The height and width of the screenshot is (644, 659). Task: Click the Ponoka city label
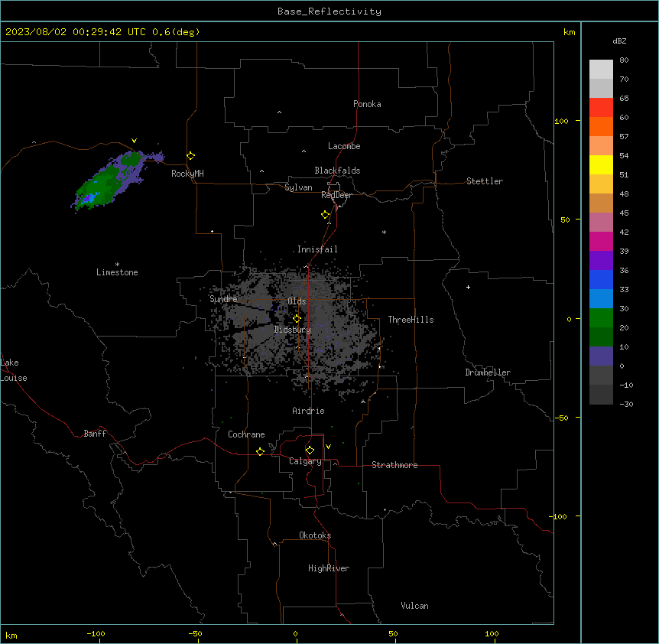[x=367, y=104]
